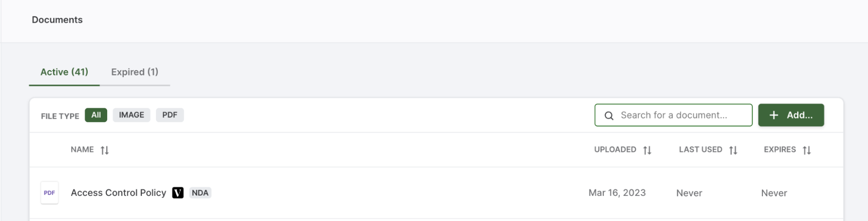Select the All file type filter
Viewport: 868px width, 221px height.
tap(96, 115)
